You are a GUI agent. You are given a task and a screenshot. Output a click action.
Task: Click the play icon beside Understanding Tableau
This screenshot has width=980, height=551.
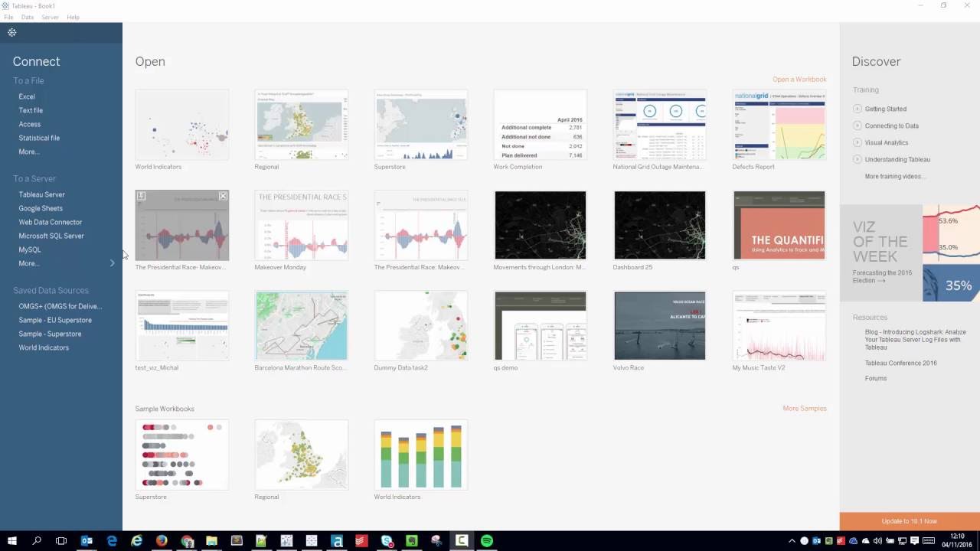[x=857, y=159]
